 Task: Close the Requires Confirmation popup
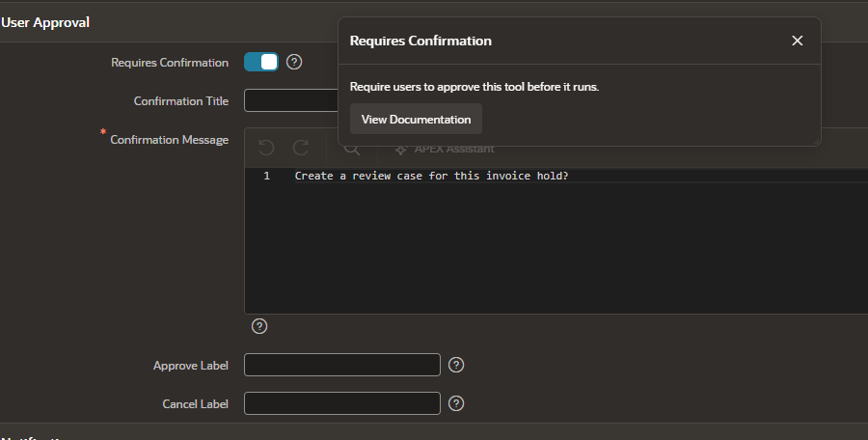pyautogui.click(x=798, y=41)
